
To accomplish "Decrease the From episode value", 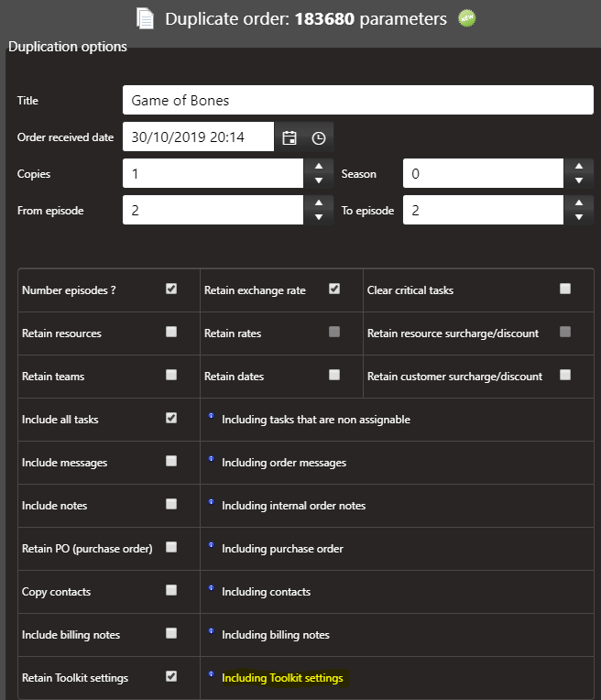I will pos(318,218).
